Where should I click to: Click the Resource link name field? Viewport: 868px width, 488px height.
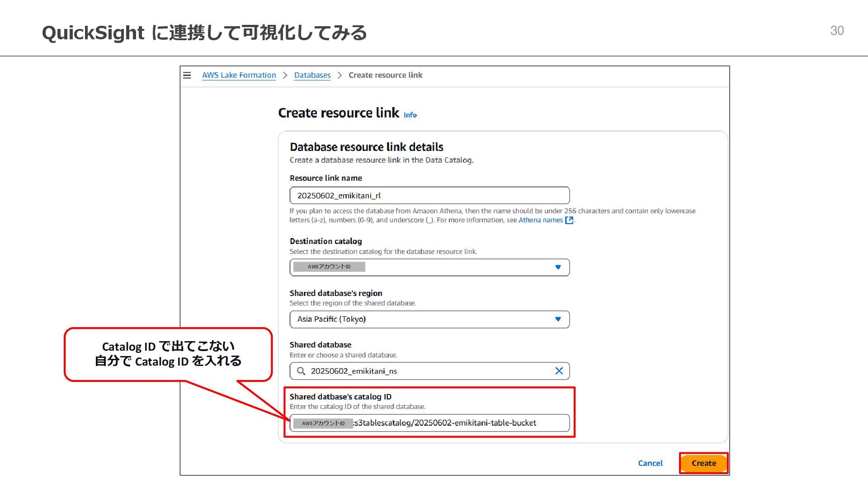(x=429, y=196)
